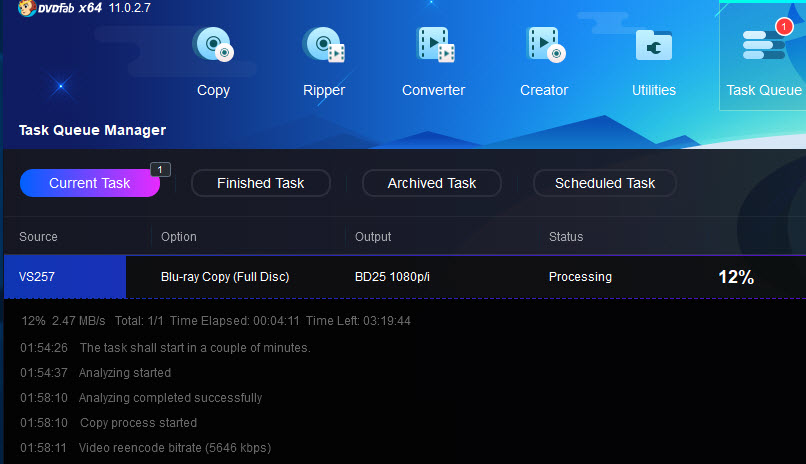Image resolution: width=806 pixels, height=464 pixels.
Task: Click the BD25 1080p/i output cell
Action: [x=392, y=276]
